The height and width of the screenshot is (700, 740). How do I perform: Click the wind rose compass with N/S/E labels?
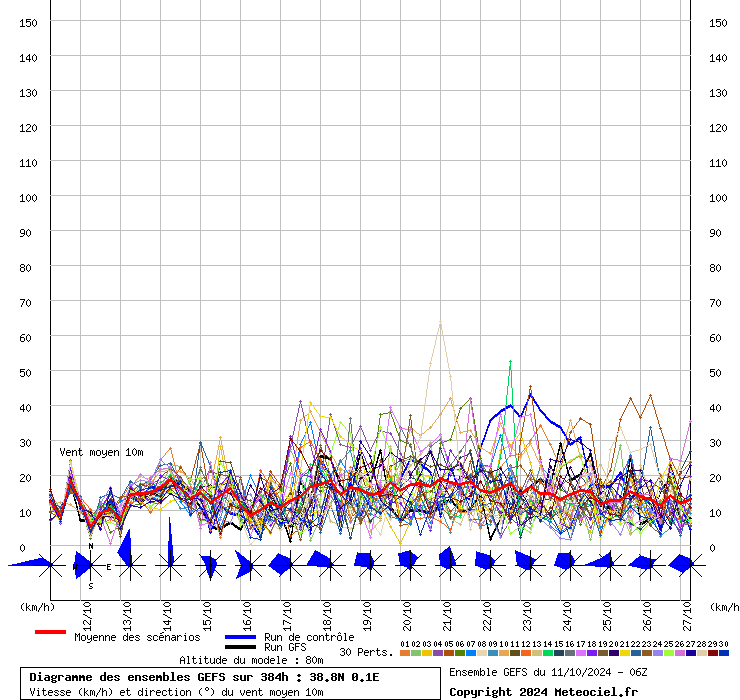point(89,566)
